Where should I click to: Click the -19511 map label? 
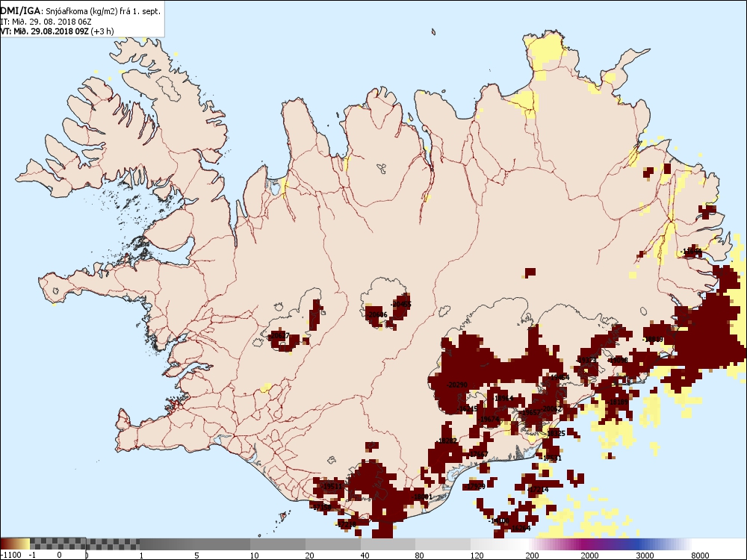(332, 486)
